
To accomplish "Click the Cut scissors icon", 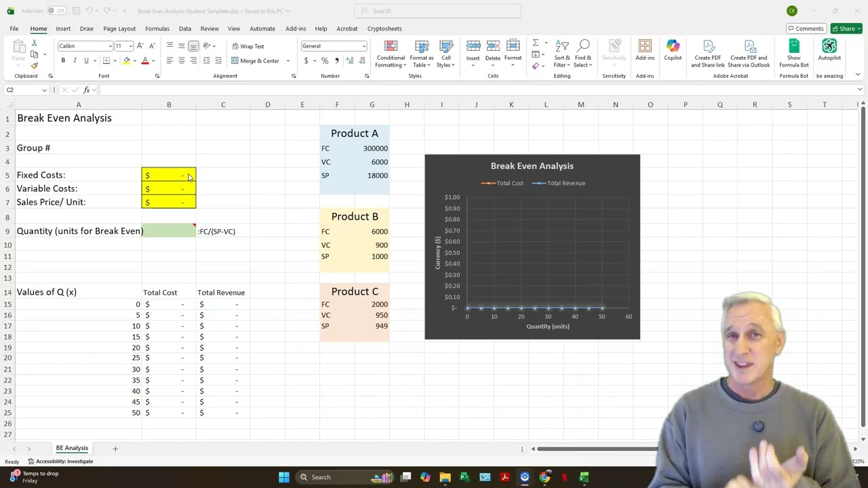I will pos(35,44).
